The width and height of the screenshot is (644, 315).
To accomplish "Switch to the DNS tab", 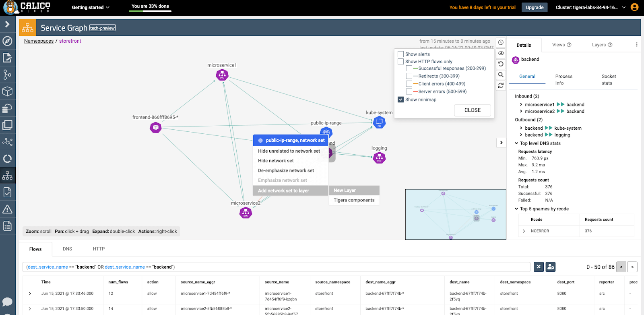I will pos(67,249).
